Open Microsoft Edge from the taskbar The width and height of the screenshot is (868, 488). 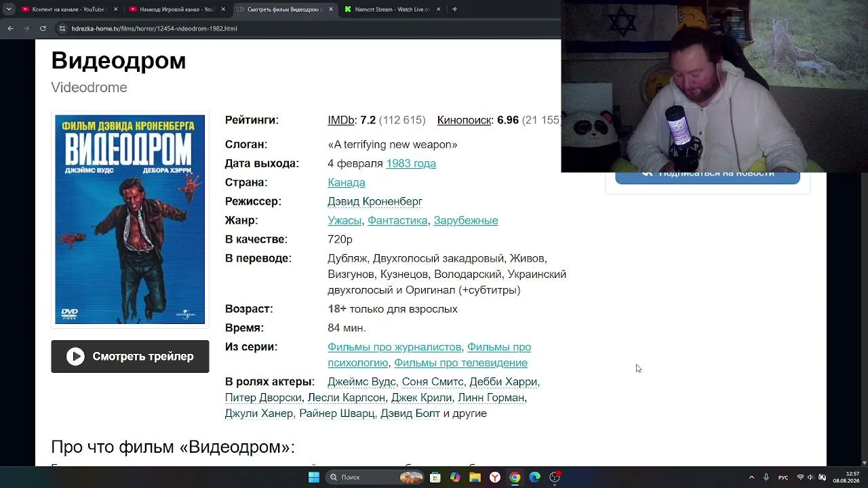[x=534, y=477]
